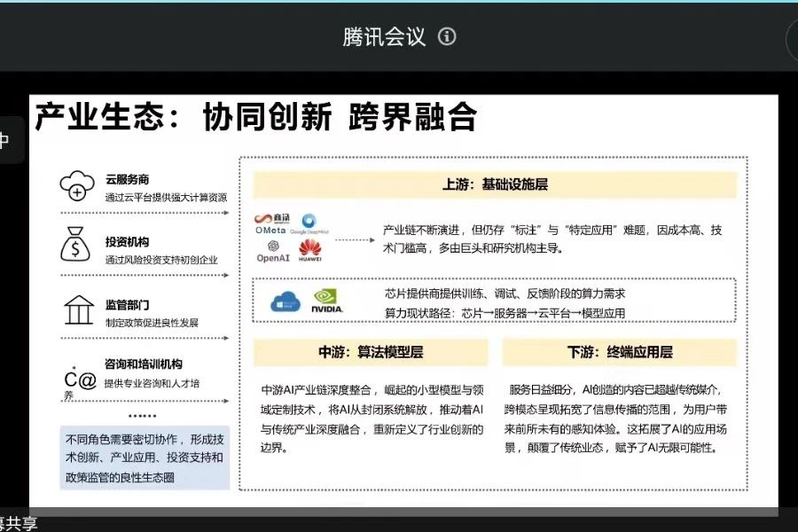Screen dimensions: 798x532
Task: Click the meeting info icon beside 腾讯会议
Action: click(x=448, y=36)
